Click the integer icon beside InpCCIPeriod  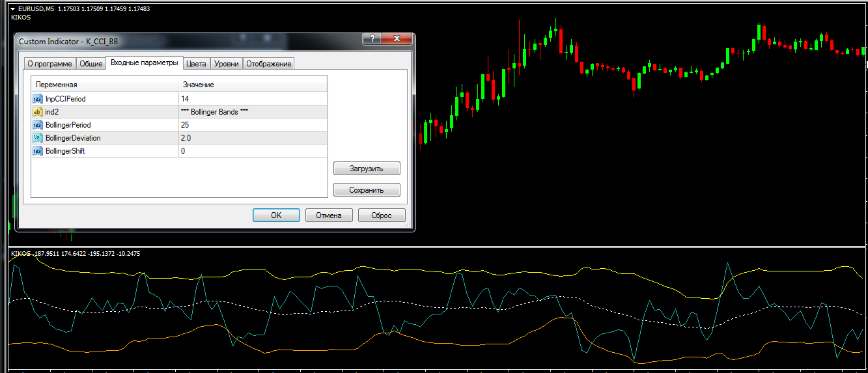37,99
